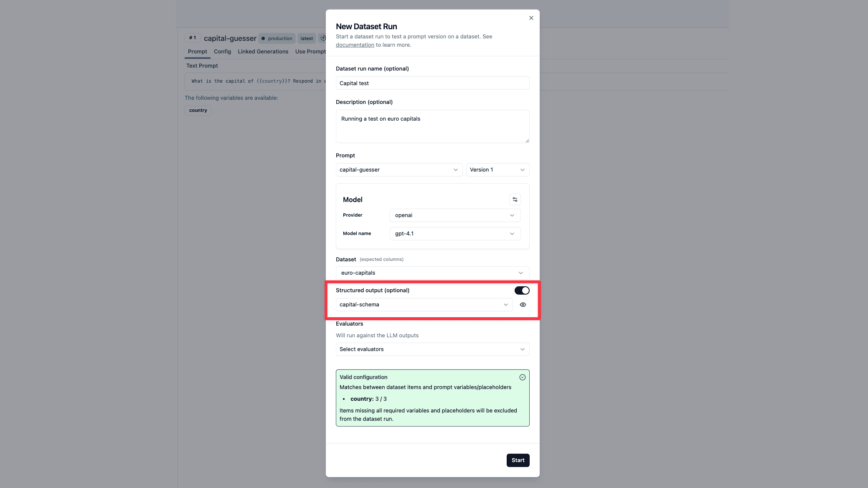Click the latest version badge
Viewport: 868px width, 488px height.
coord(306,38)
